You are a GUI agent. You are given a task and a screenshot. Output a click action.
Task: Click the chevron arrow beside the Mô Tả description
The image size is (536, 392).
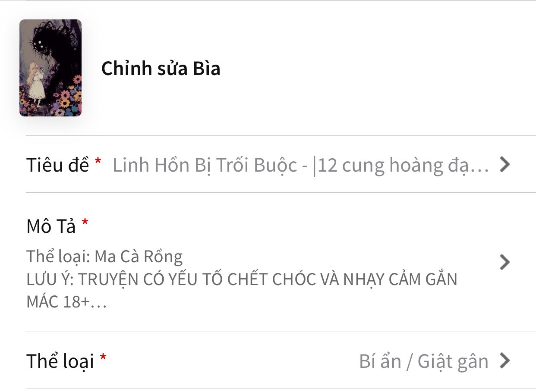click(x=505, y=262)
